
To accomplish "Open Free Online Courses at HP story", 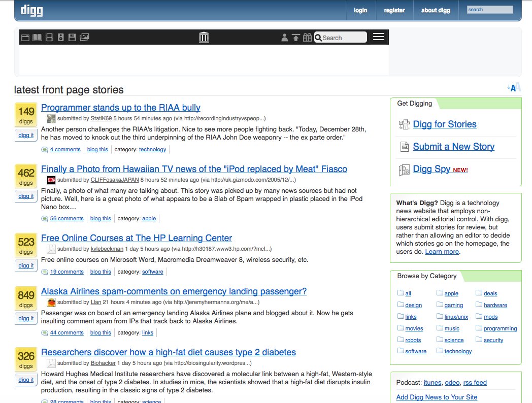I will pyautogui.click(x=137, y=238).
